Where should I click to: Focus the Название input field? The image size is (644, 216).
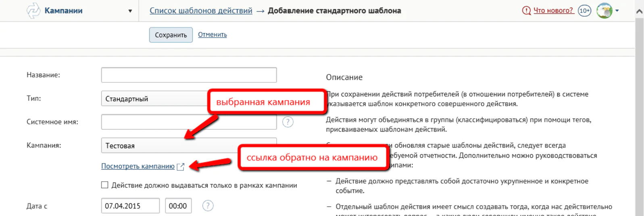(189, 75)
